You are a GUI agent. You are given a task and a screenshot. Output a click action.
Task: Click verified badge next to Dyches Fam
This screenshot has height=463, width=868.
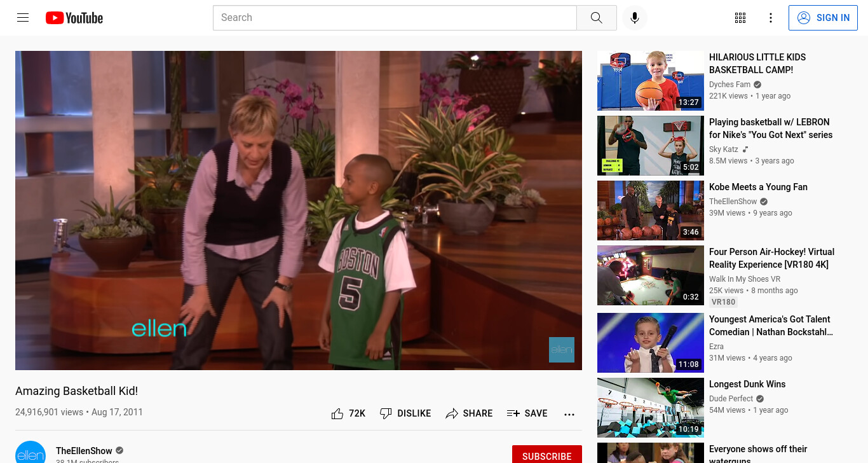click(757, 85)
